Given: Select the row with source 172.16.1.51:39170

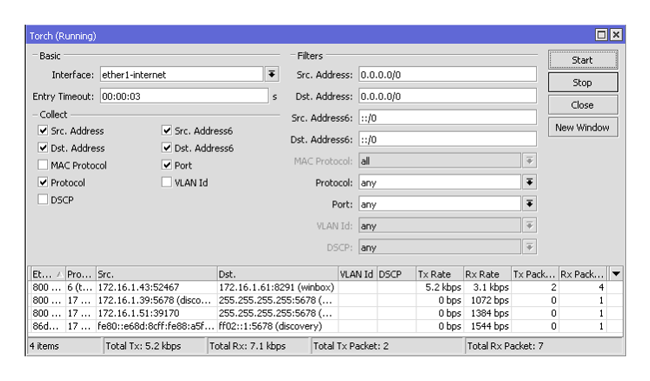Looking at the screenshot, I should pyautogui.click(x=325, y=313).
